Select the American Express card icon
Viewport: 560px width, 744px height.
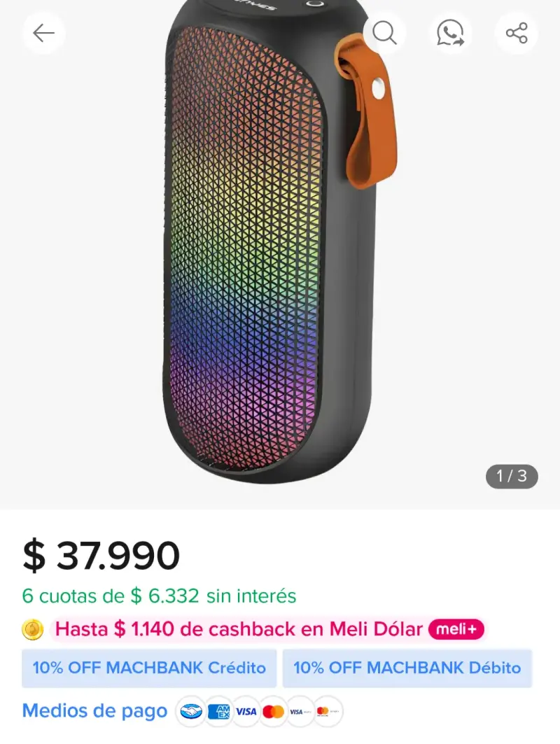click(219, 711)
